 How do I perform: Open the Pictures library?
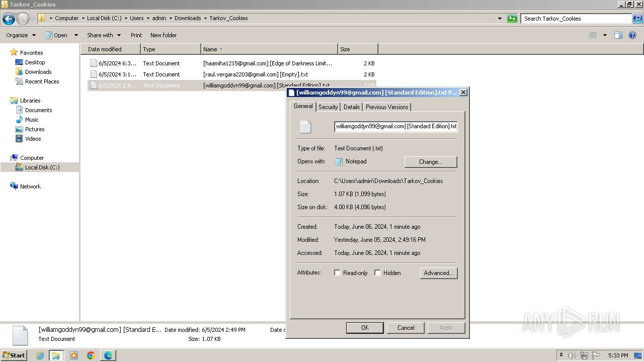pyautogui.click(x=35, y=129)
